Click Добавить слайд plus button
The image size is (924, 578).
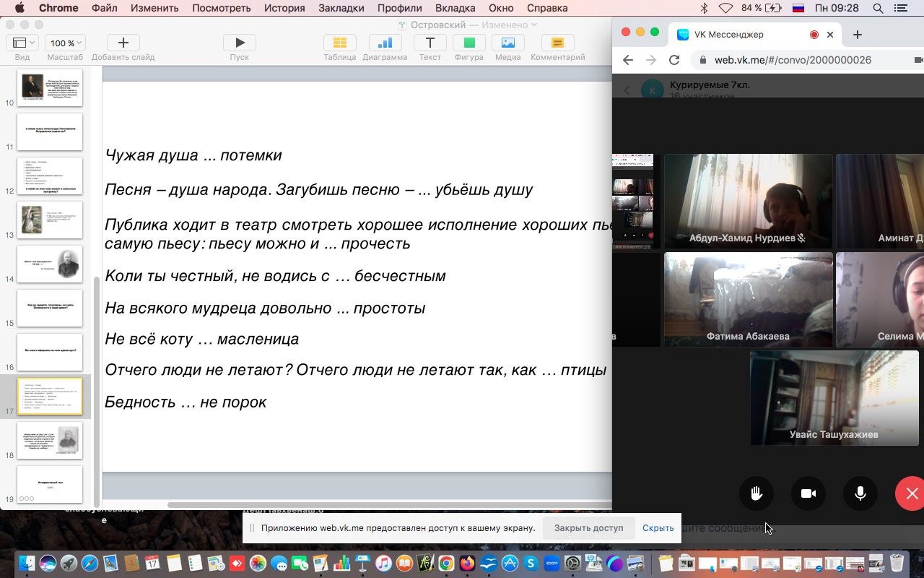123,43
